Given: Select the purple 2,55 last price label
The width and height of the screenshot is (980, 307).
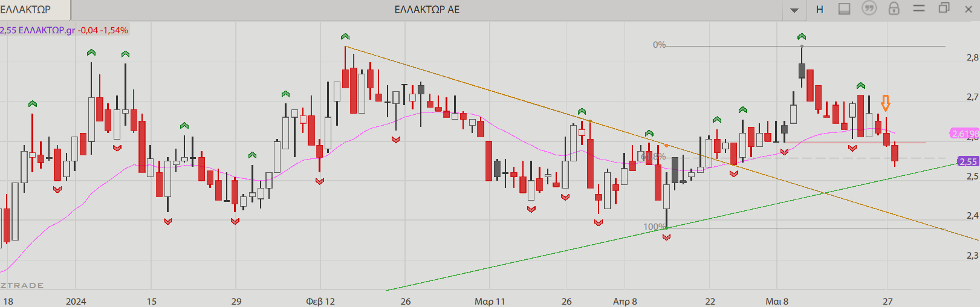Looking at the screenshot, I should pyautogui.click(x=969, y=161).
